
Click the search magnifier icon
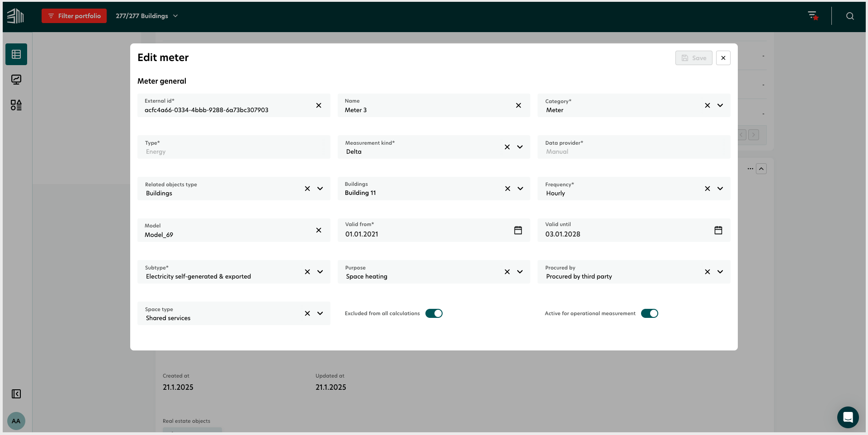point(850,16)
